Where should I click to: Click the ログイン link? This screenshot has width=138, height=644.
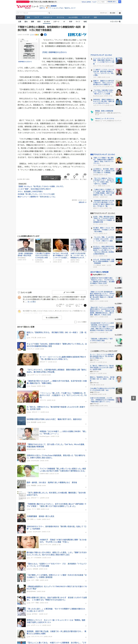pyautogui.click(x=42, y=8)
